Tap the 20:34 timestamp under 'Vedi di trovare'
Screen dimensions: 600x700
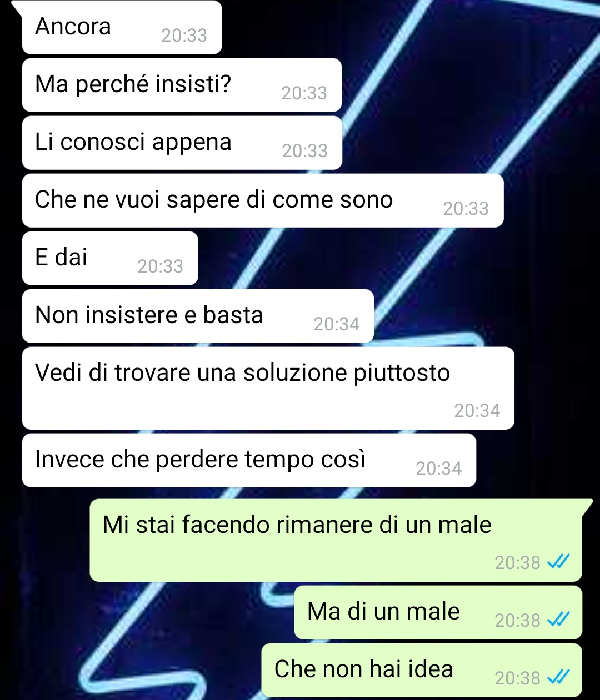477,411
